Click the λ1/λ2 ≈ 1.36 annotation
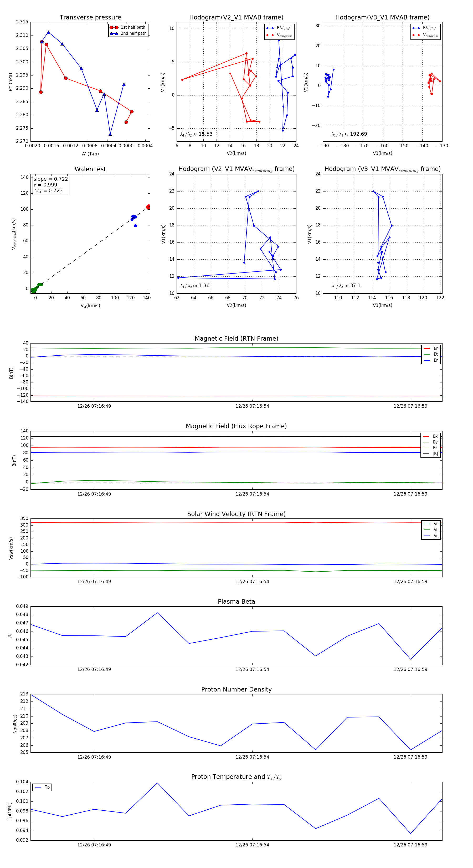This screenshot has height=868, width=473. point(194,286)
